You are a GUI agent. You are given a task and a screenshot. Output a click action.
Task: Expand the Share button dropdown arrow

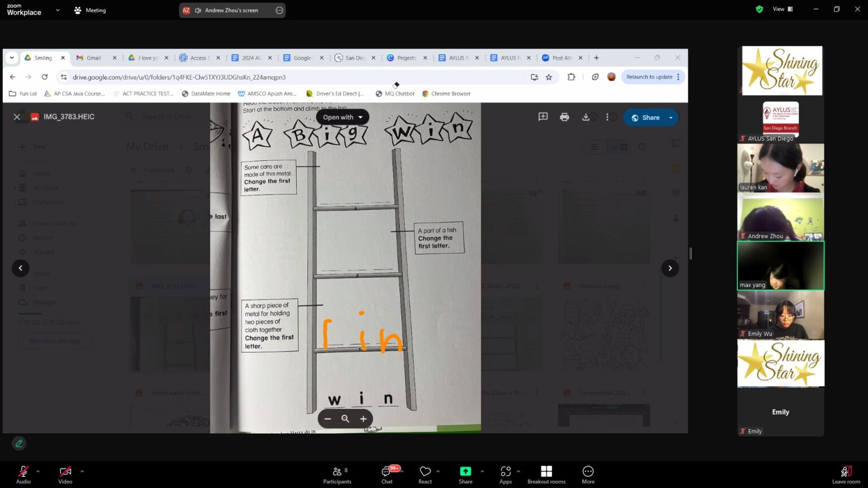671,117
